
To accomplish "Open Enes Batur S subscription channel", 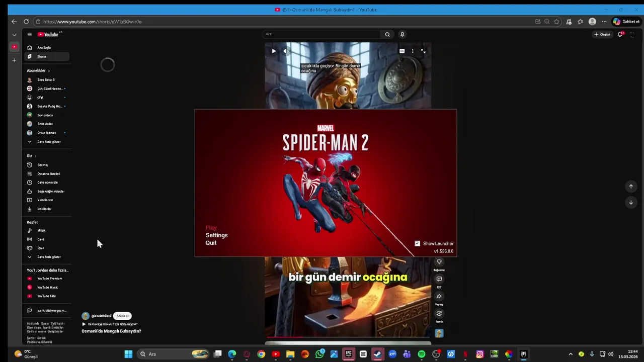I will coord(46,79).
